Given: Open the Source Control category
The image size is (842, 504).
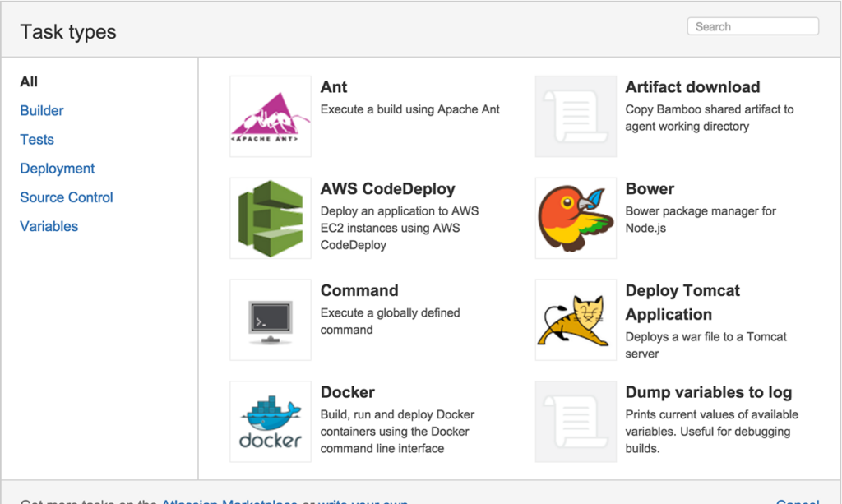Looking at the screenshot, I should click(66, 197).
